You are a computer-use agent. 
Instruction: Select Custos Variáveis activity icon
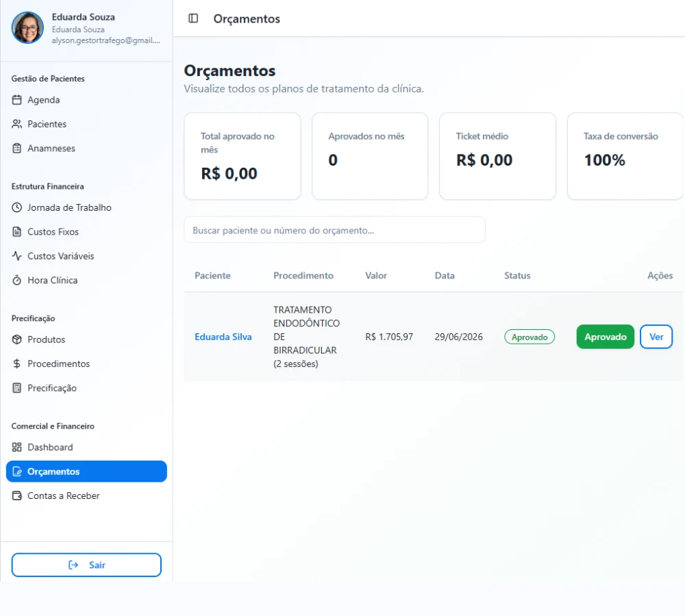16,256
